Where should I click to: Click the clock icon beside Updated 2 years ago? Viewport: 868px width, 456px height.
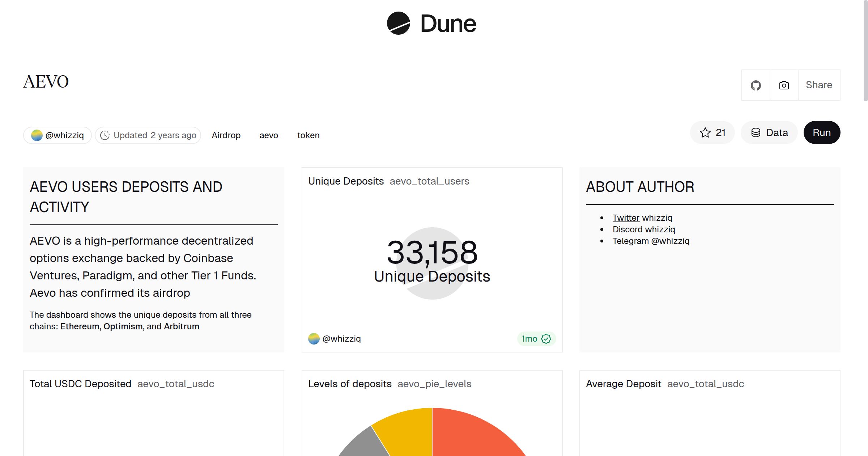coord(105,135)
